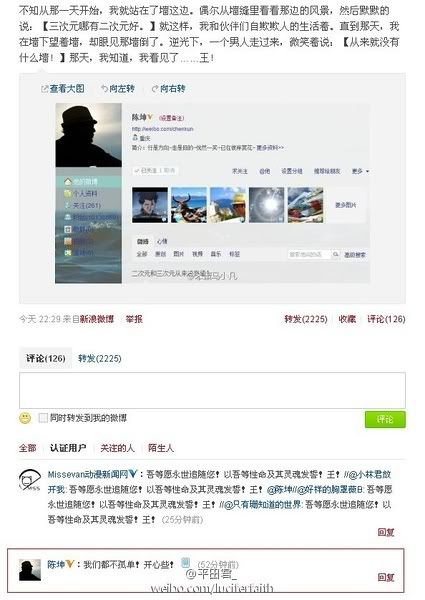Reply to Missevan comment via 回复
Image resolution: width=425 pixels, height=600 pixels.
tap(386, 532)
